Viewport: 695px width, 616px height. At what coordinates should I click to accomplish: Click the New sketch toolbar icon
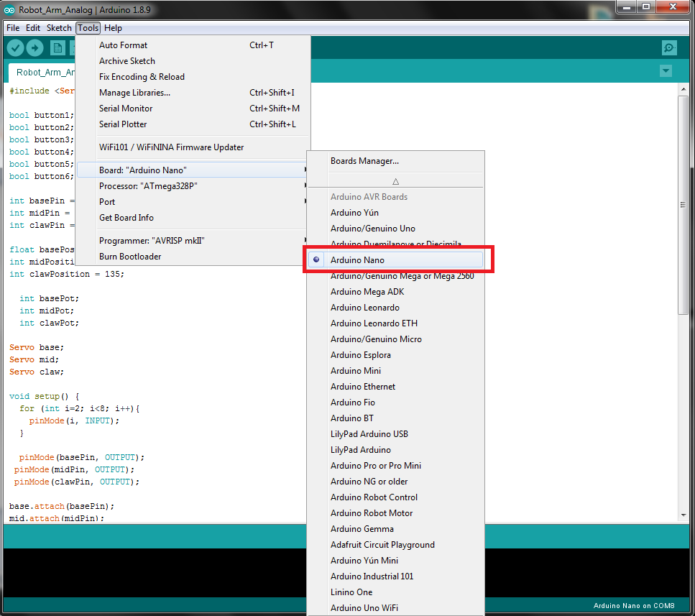[57, 48]
